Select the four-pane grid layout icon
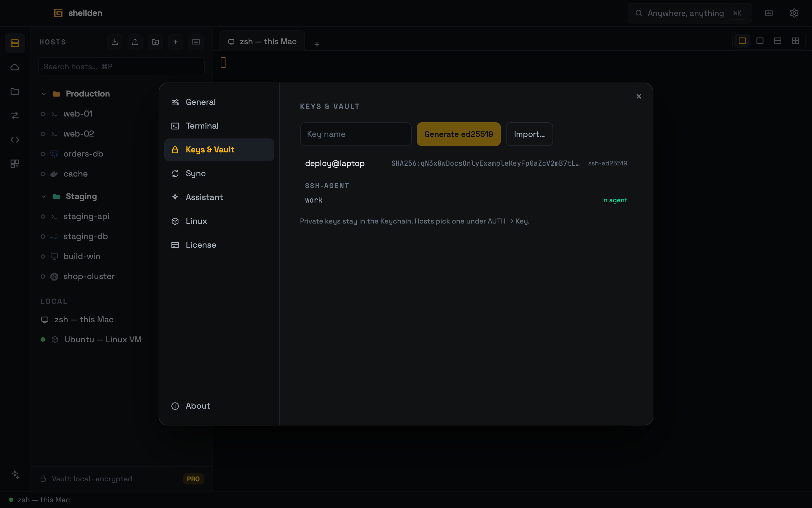Viewport: 812px width, 508px height. coord(796,41)
